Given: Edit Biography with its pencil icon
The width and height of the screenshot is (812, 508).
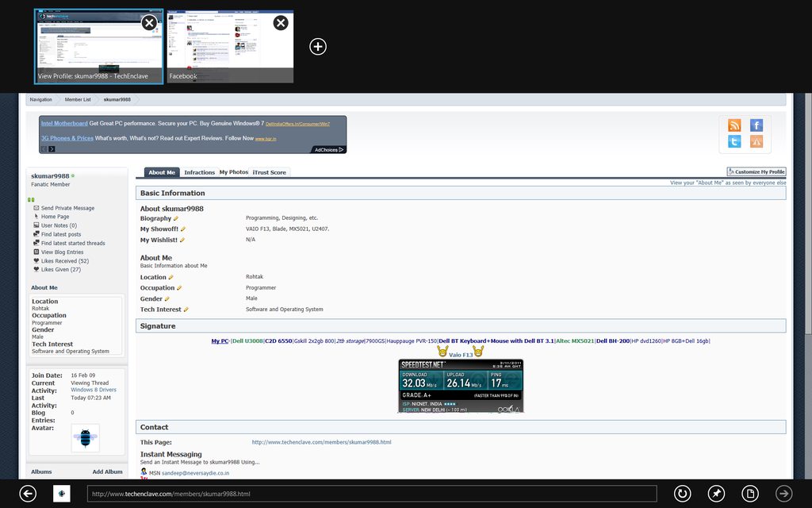Looking at the screenshot, I should click(175, 218).
